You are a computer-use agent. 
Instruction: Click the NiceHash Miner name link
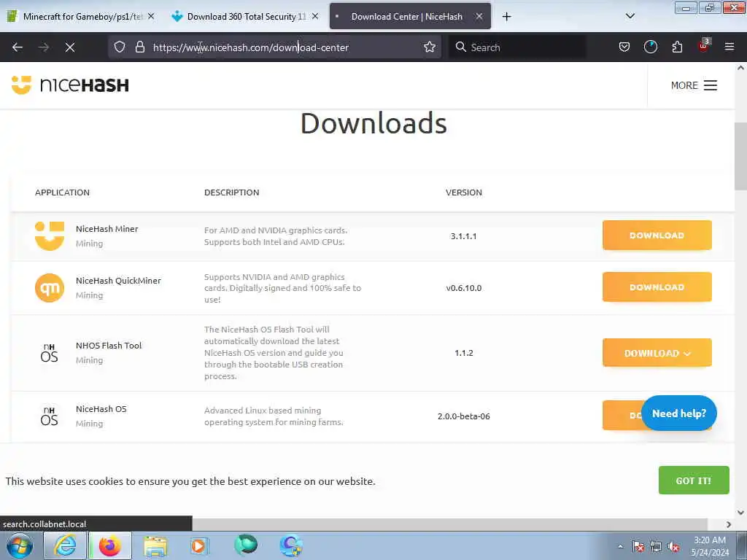[x=107, y=229]
